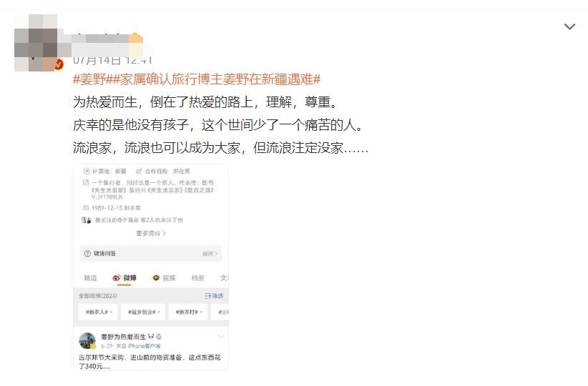Expand the #新农人# topic chip

point(98,312)
